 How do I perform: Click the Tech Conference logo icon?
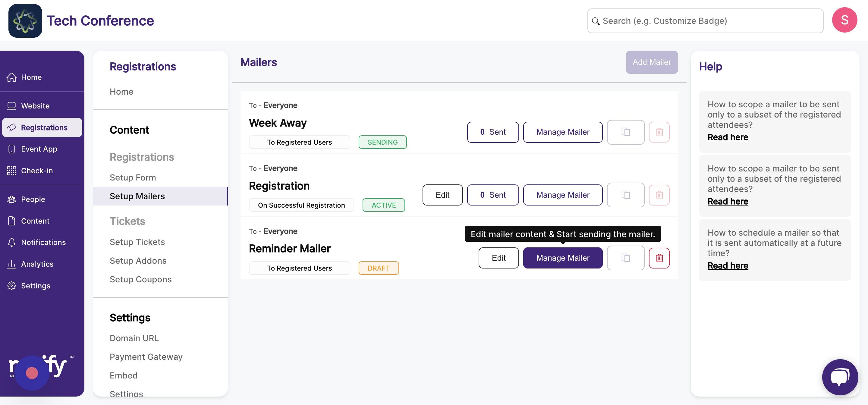coord(25,21)
